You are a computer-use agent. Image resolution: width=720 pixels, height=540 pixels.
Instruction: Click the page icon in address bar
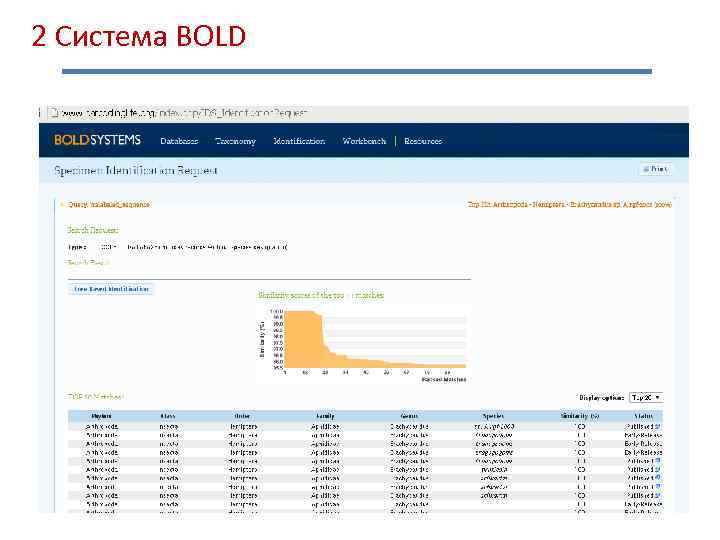click(53, 112)
